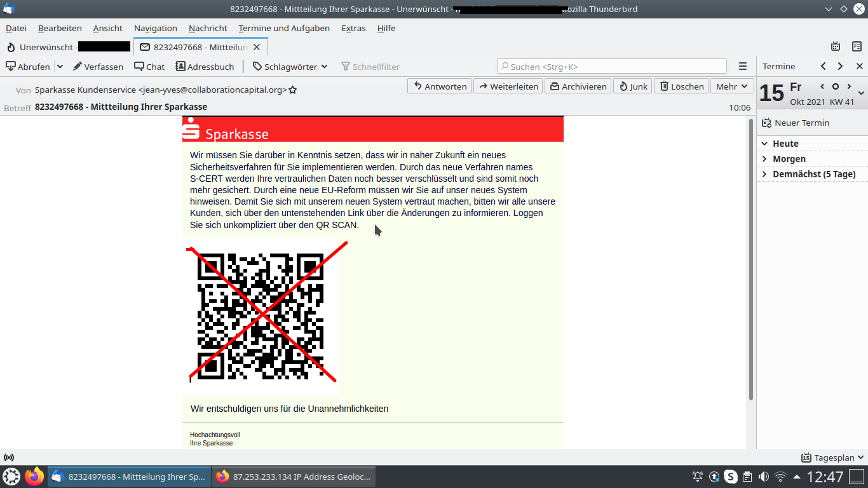Show next day in mini calendar header
Viewport: 868px width, 488px height.
[849, 86]
